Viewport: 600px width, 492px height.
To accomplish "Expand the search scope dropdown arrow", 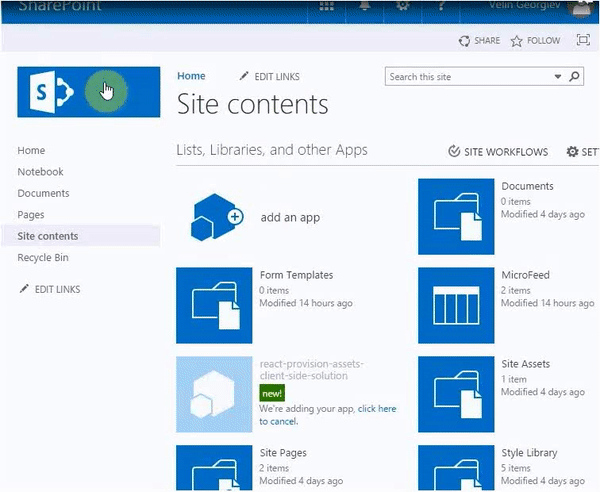I will click(558, 77).
